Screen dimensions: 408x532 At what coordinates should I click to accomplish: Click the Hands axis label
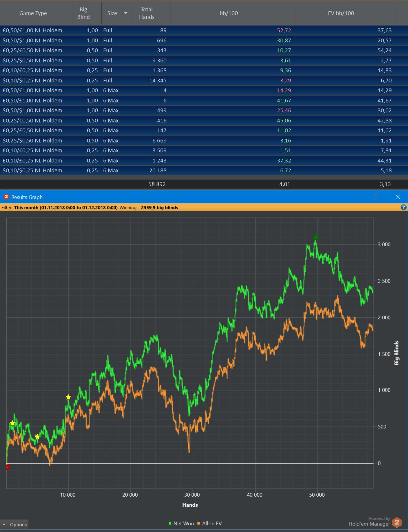[190, 505]
